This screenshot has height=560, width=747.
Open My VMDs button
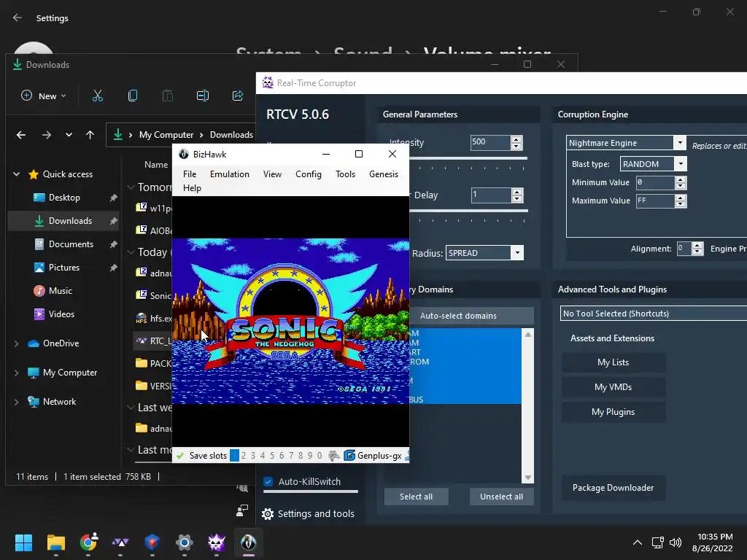click(x=613, y=387)
